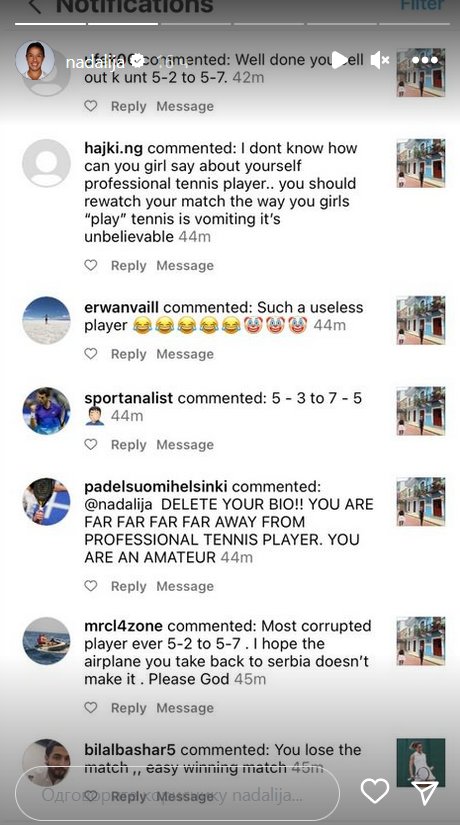Tap the story play button

339,60
